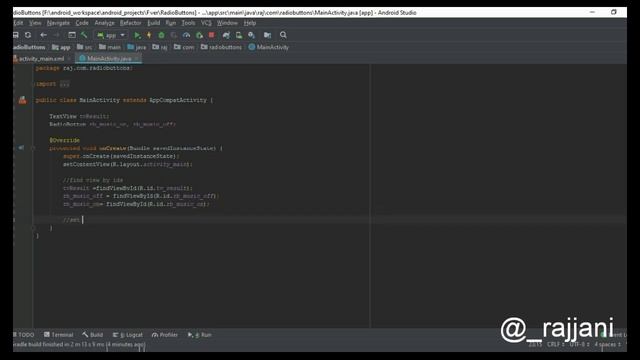The height and width of the screenshot is (360, 640).
Task: Change the UTF-8 file encoding
Action: [580, 344]
